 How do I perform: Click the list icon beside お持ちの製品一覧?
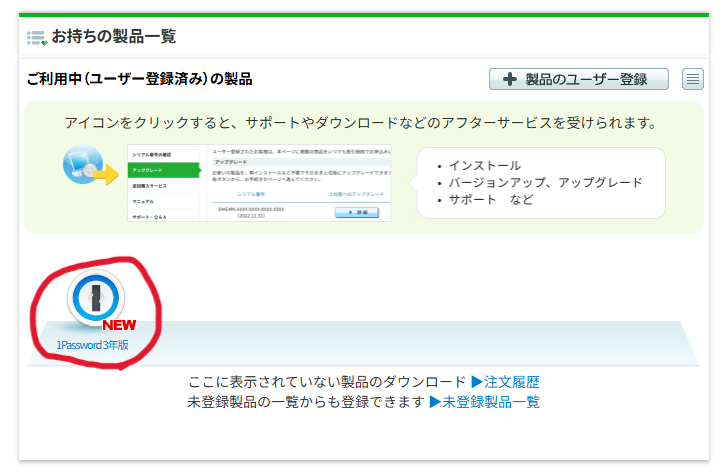37,37
